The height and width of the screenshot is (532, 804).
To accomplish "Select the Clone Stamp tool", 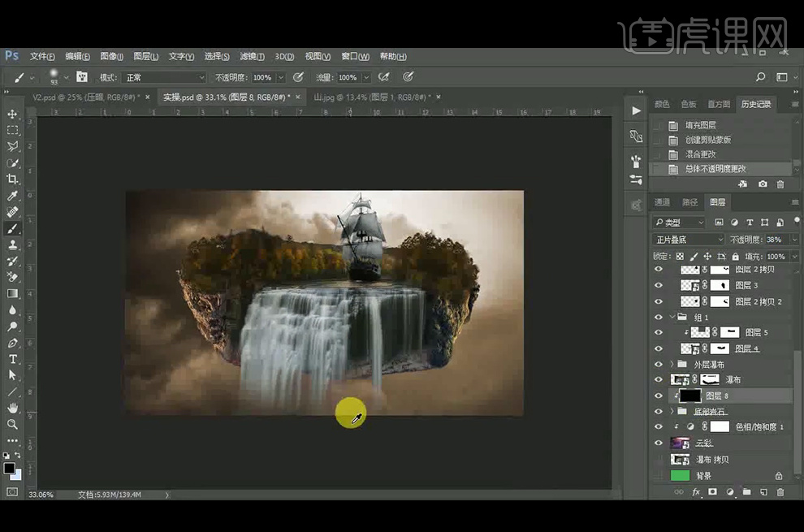I will pos(12,244).
